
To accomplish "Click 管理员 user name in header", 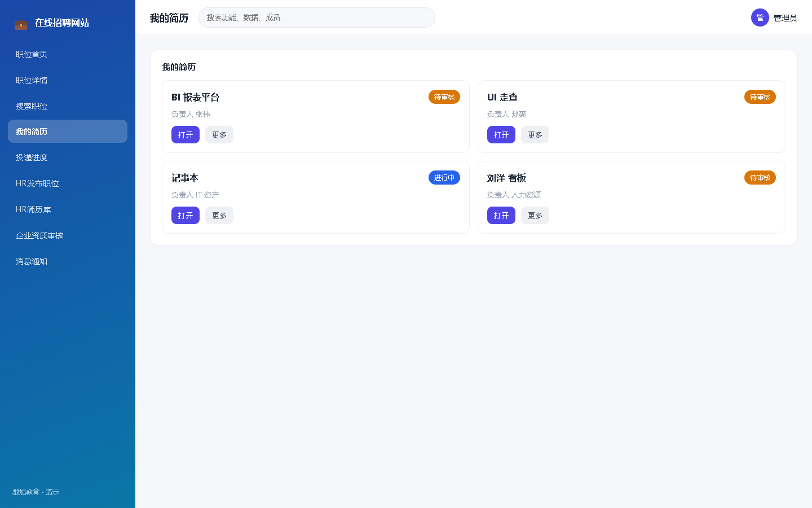I will coord(785,18).
